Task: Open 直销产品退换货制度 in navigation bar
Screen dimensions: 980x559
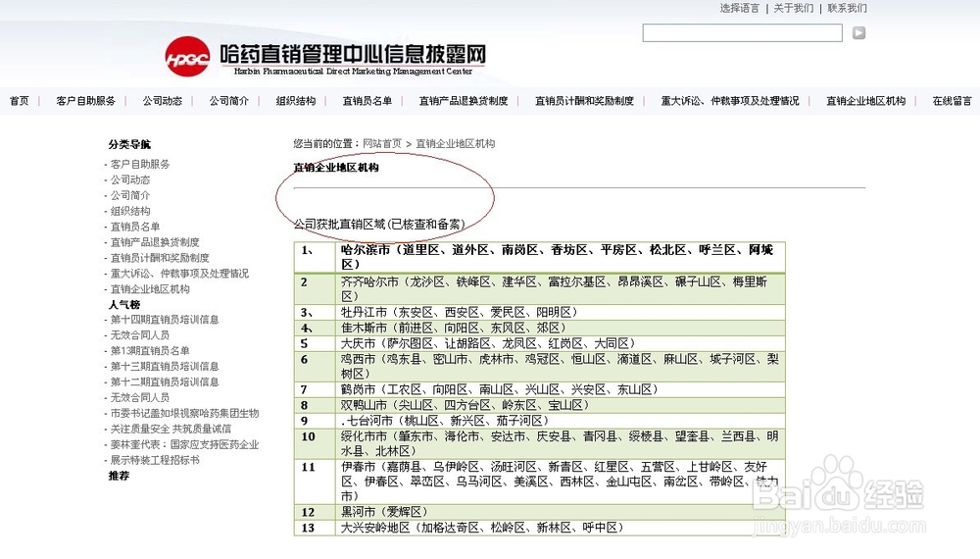Action: 464,101
